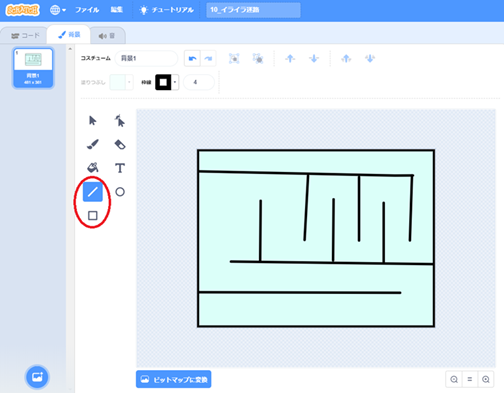Select the Rectangle tool
This screenshot has width=504, height=393.
pos(93,216)
